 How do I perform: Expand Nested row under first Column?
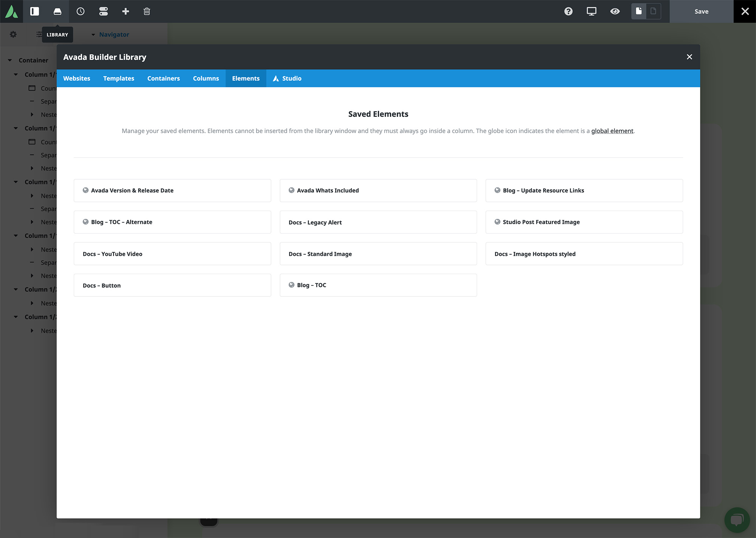pyautogui.click(x=32, y=115)
